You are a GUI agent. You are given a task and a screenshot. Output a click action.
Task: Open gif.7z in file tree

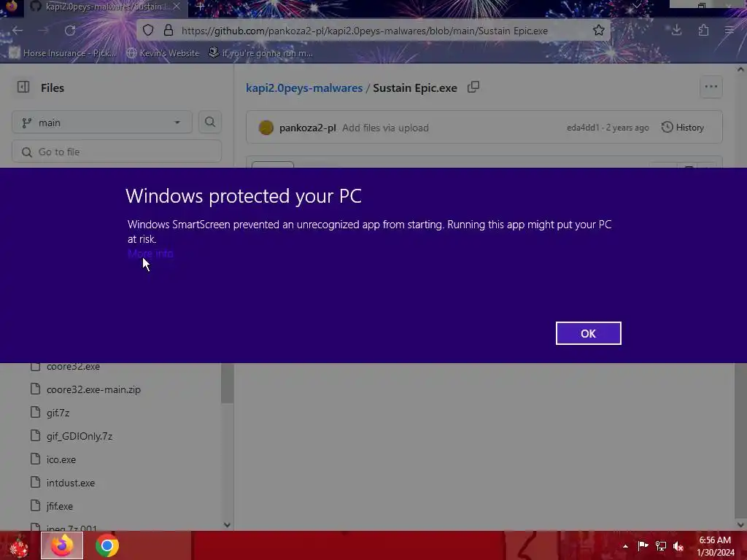[58, 413]
